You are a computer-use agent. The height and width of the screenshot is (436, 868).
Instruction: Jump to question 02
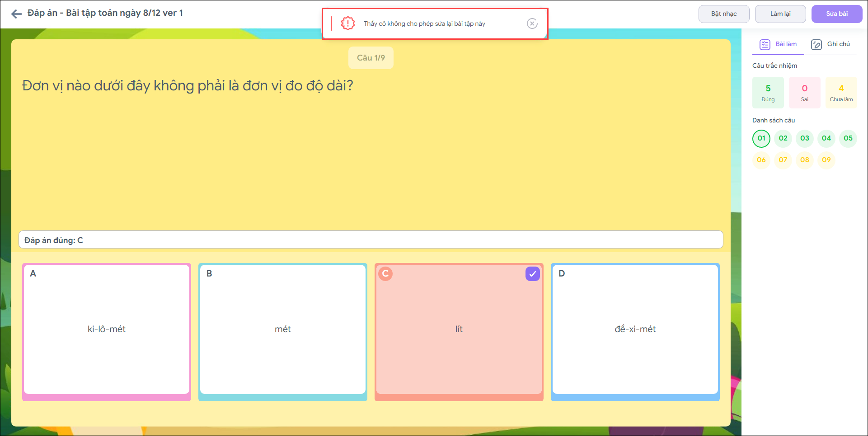click(x=783, y=138)
